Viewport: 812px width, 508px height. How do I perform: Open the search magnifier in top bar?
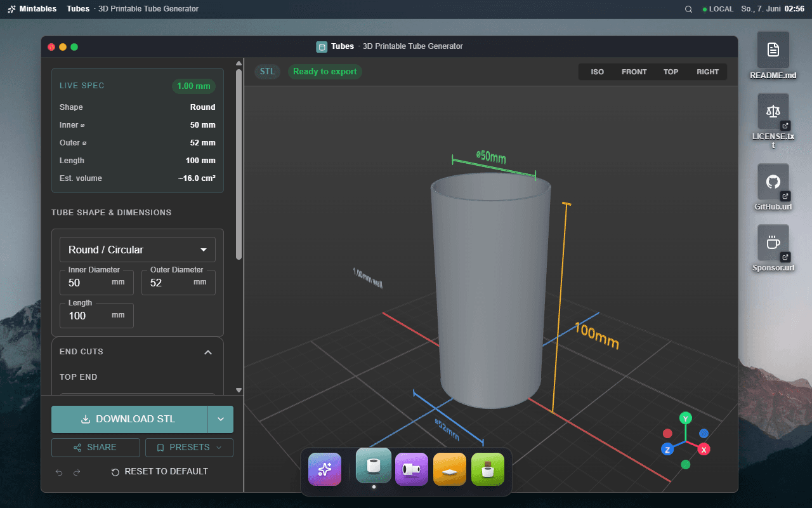coord(688,9)
